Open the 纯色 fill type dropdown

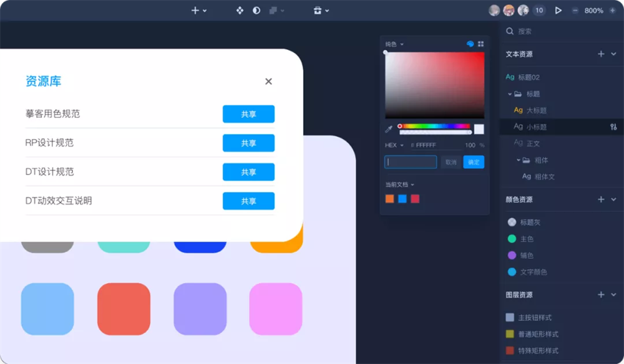(394, 44)
